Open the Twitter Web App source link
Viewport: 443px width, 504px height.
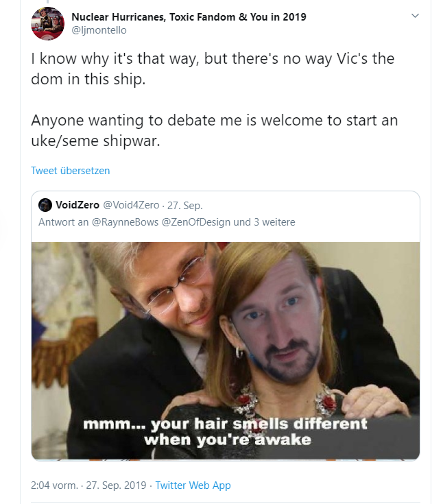(193, 485)
